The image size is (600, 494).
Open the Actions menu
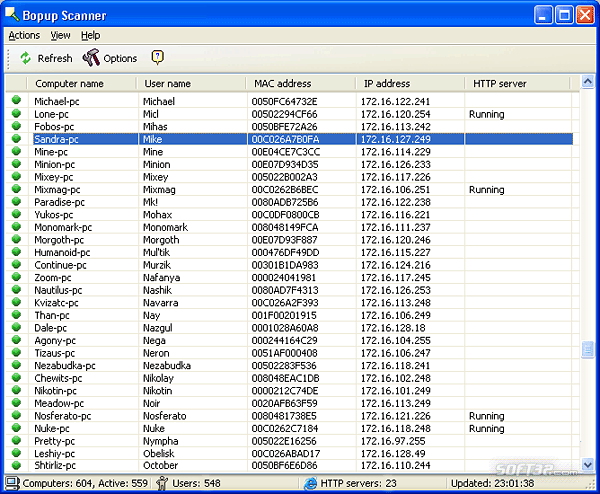click(24, 35)
